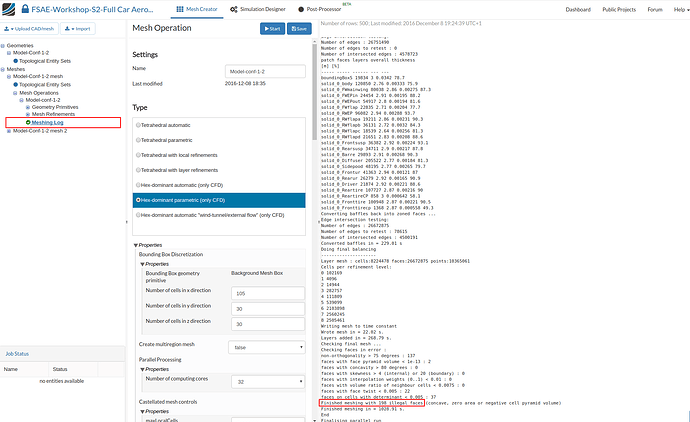Select the Model-conf-1-2 mesh operation item

pyautogui.click(x=43, y=100)
